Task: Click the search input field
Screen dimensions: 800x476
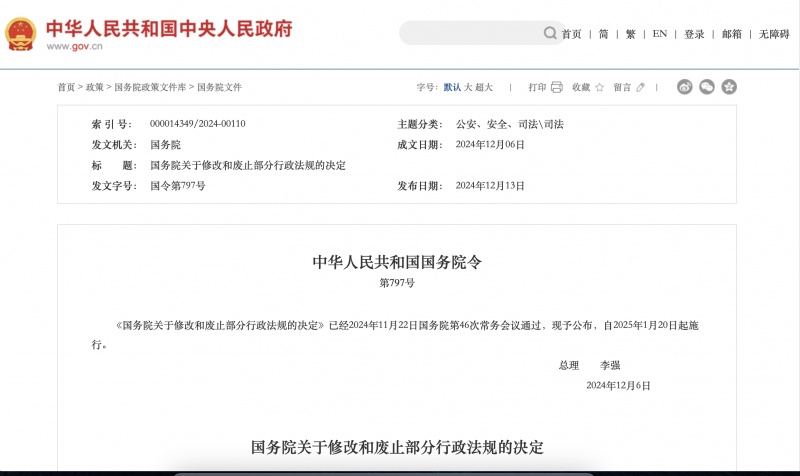Action: pos(470,33)
